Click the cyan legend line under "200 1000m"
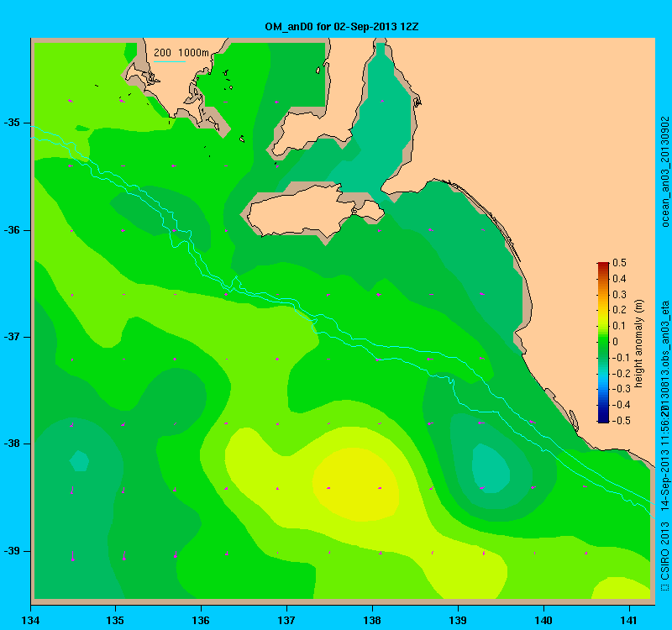672x630 pixels. point(170,61)
